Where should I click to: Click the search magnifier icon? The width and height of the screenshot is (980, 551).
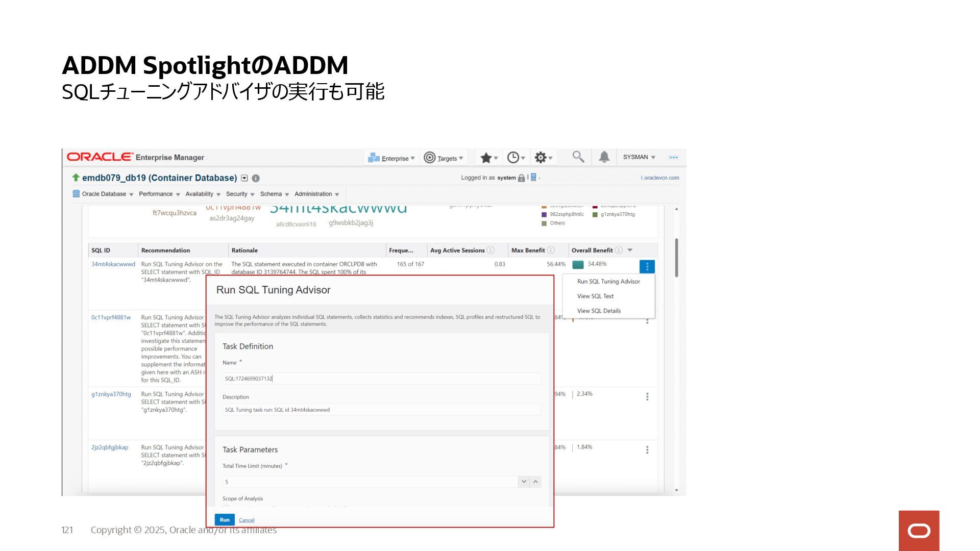tap(578, 157)
